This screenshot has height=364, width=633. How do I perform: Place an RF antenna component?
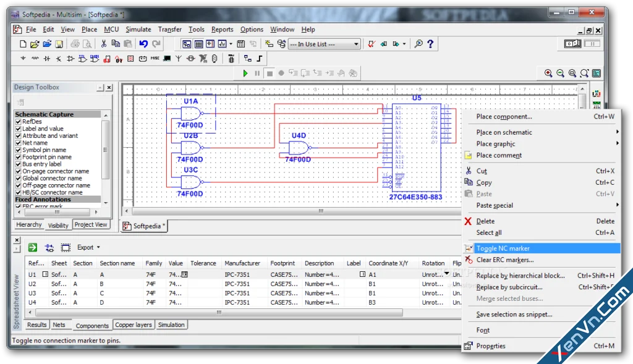178,59
